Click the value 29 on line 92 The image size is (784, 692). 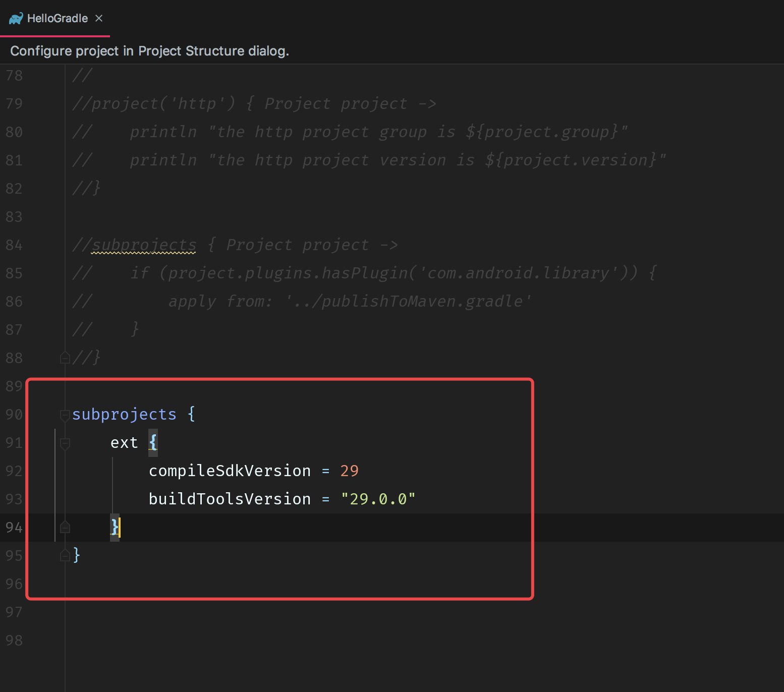(349, 471)
